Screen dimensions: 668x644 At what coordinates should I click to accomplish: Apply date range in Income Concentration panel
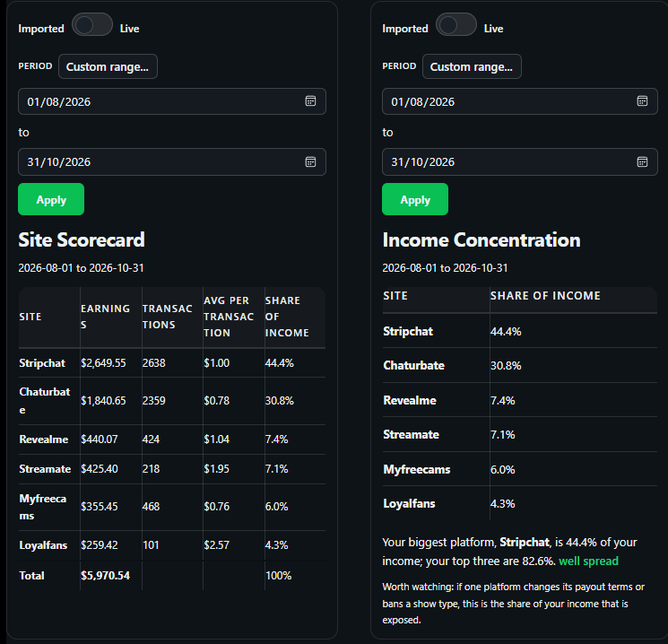tap(415, 199)
